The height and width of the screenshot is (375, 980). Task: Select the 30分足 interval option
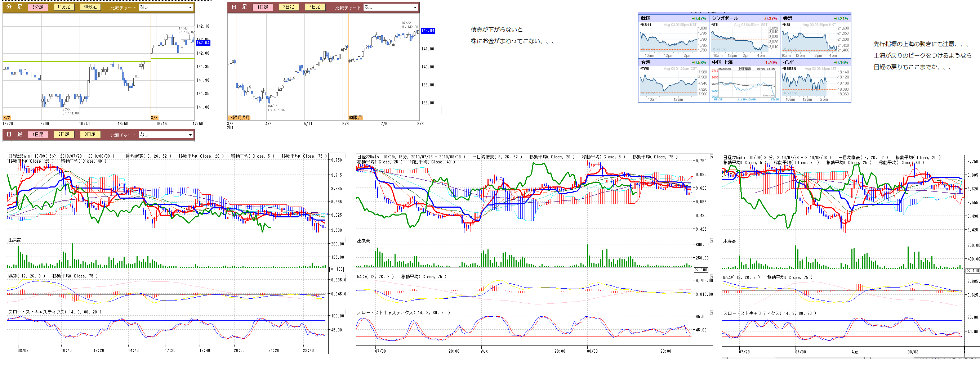(90, 7)
